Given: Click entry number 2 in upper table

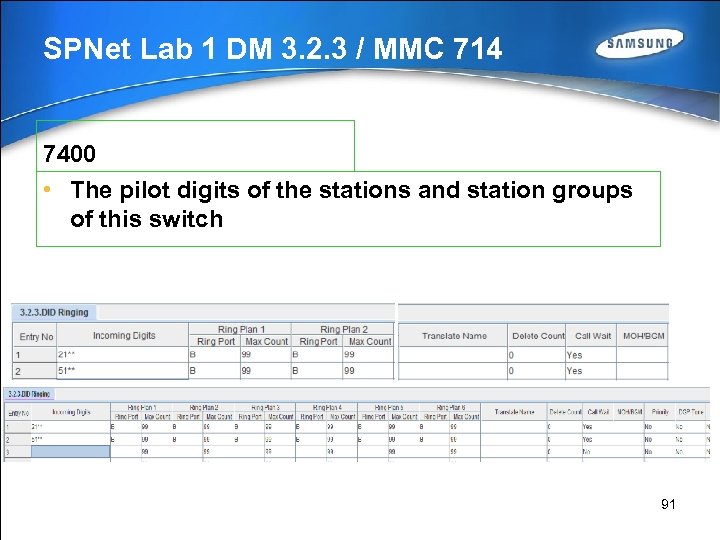Looking at the screenshot, I should [35, 371].
